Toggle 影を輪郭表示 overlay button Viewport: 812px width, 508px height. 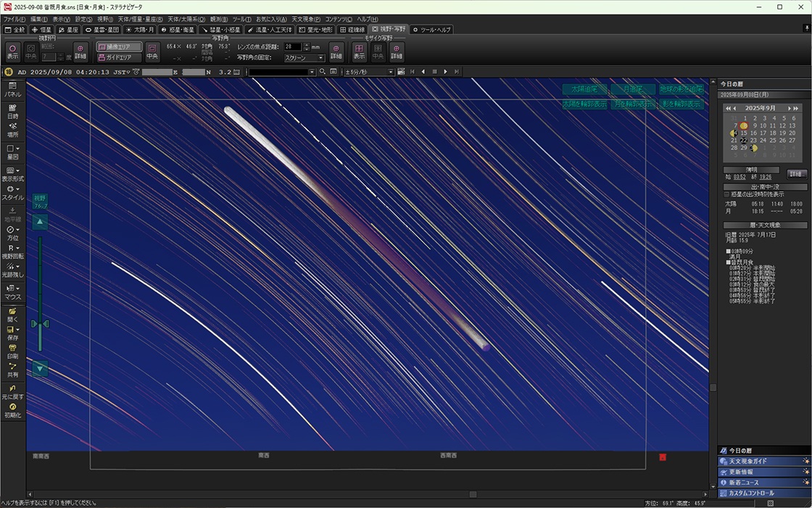pyautogui.click(x=681, y=104)
